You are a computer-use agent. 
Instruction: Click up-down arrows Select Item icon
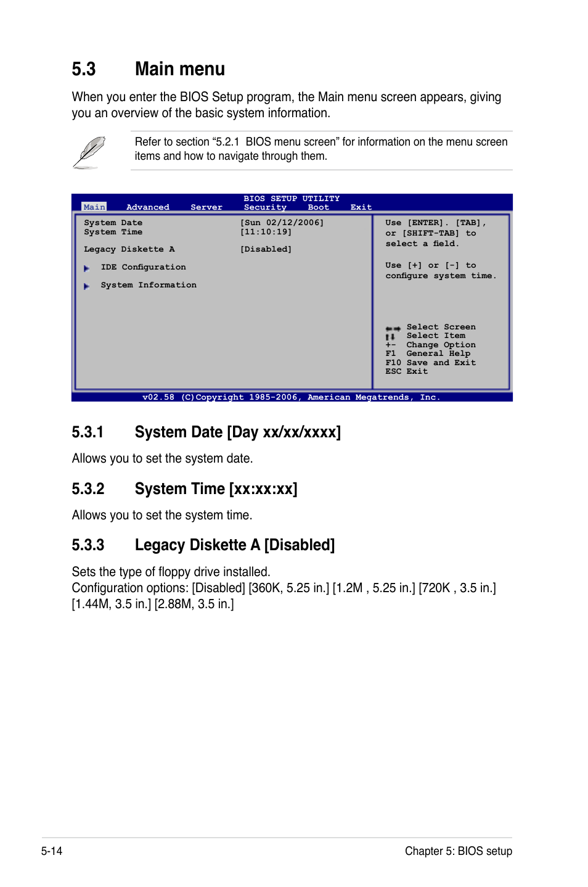tap(390, 337)
